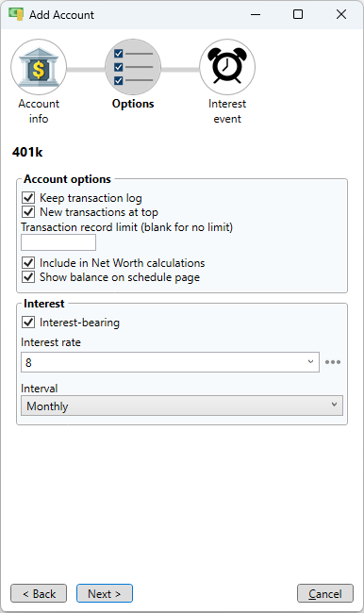Click the Add Account title bar money icon
The height and width of the screenshot is (613, 364).
click(16, 14)
